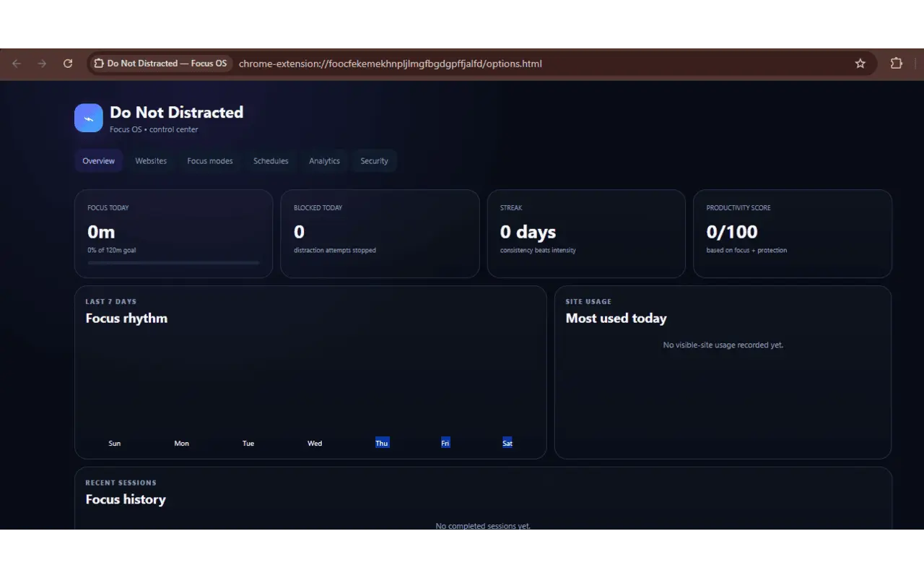Go to the Security tab
The height and width of the screenshot is (578, 924).
coord(375,161)
